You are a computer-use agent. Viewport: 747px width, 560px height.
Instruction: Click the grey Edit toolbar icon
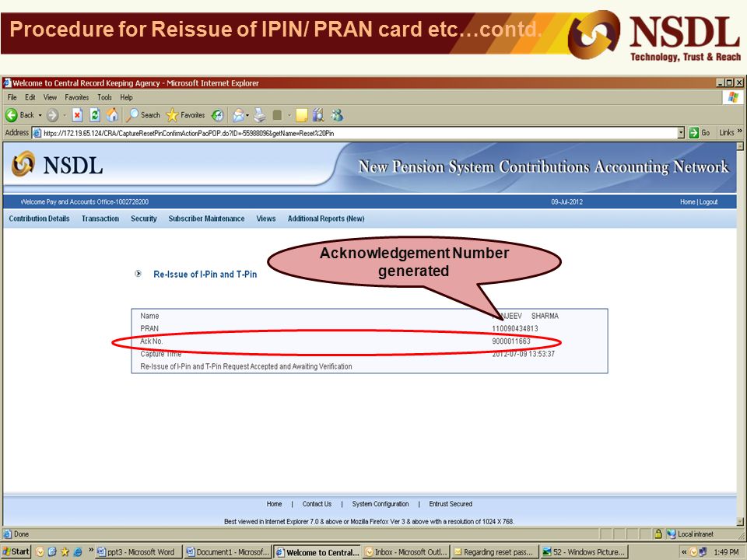point(277,115)
